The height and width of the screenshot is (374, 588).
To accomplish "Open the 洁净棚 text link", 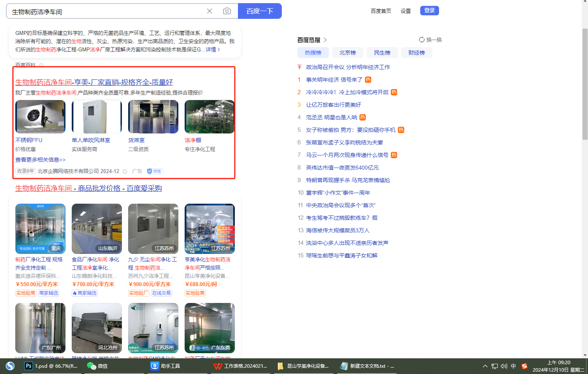I will click(193, 140).
